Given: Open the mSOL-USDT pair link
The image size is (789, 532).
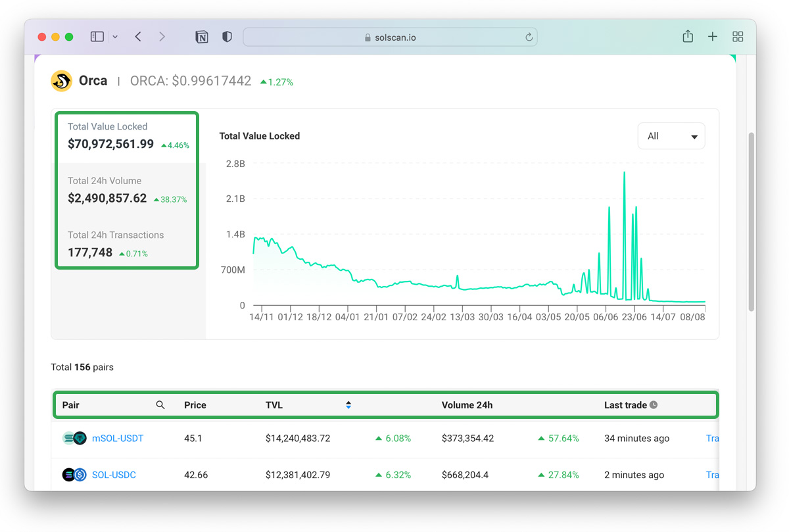Looking at the screenshot, I should click(118, 439).
